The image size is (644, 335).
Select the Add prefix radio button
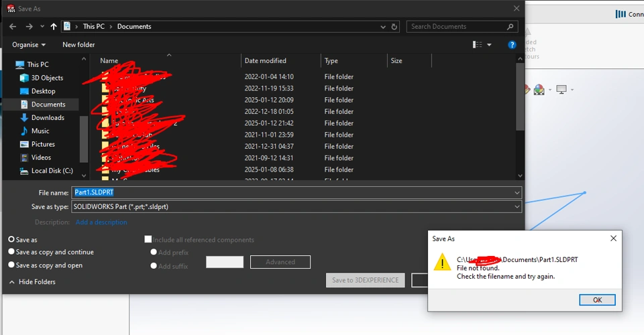[x=154, y=252]
